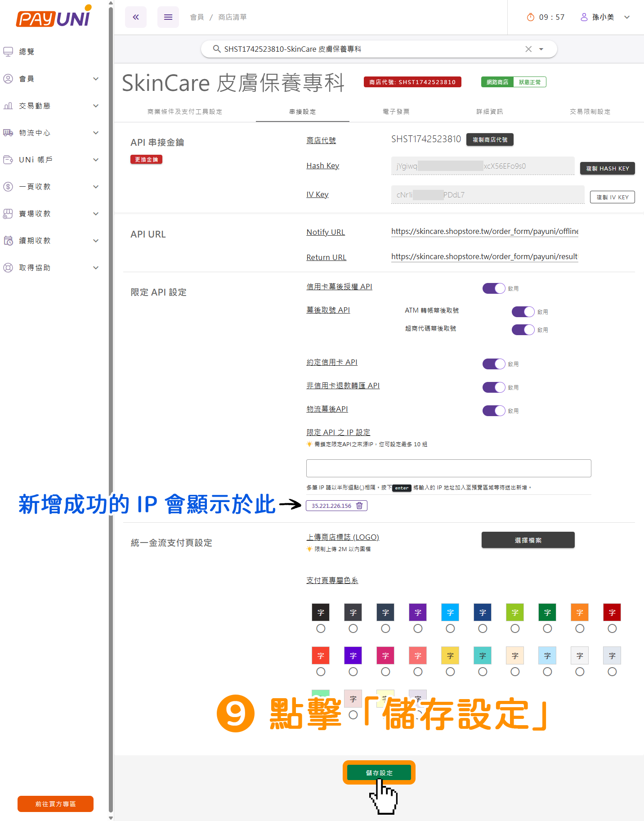Switch to 商業條件及支付工具設定 tab
This screenshot has height=821, width=644.
[185, 112]
